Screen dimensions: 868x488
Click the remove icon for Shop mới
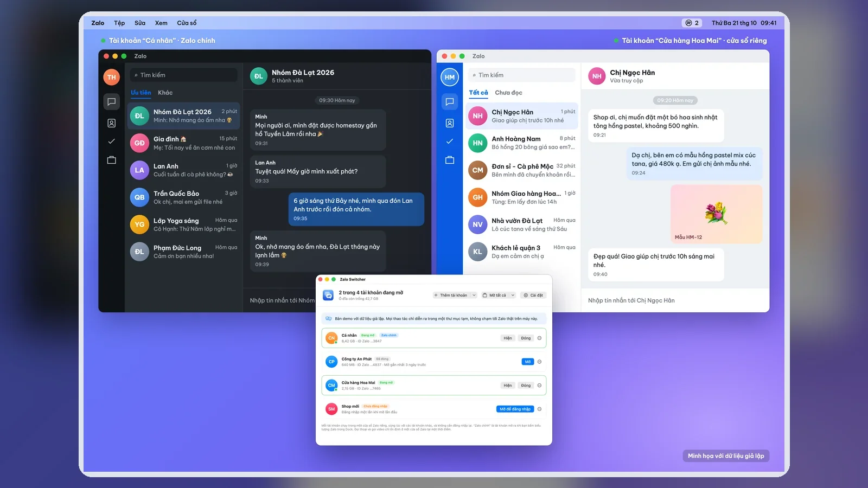539,409
